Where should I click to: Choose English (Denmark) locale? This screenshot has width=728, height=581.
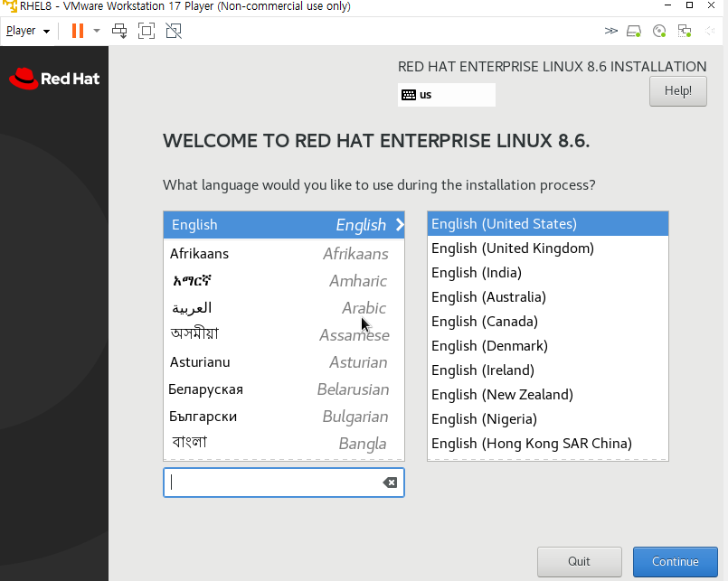548,346
